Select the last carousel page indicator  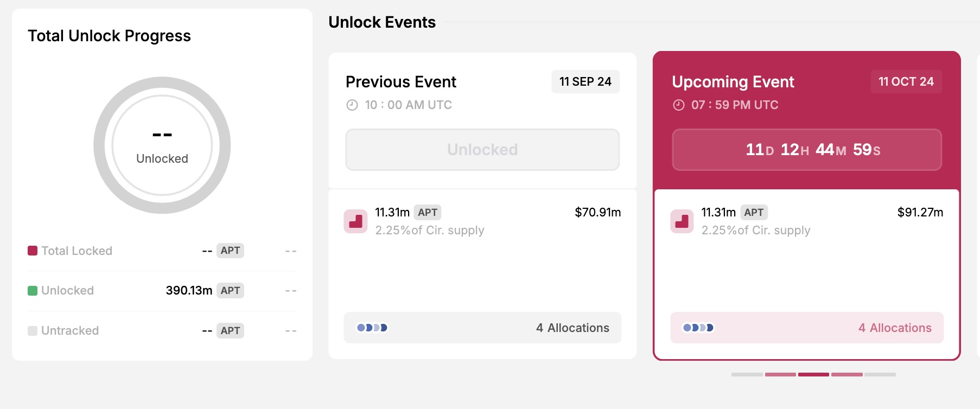[x=880, y=374]
